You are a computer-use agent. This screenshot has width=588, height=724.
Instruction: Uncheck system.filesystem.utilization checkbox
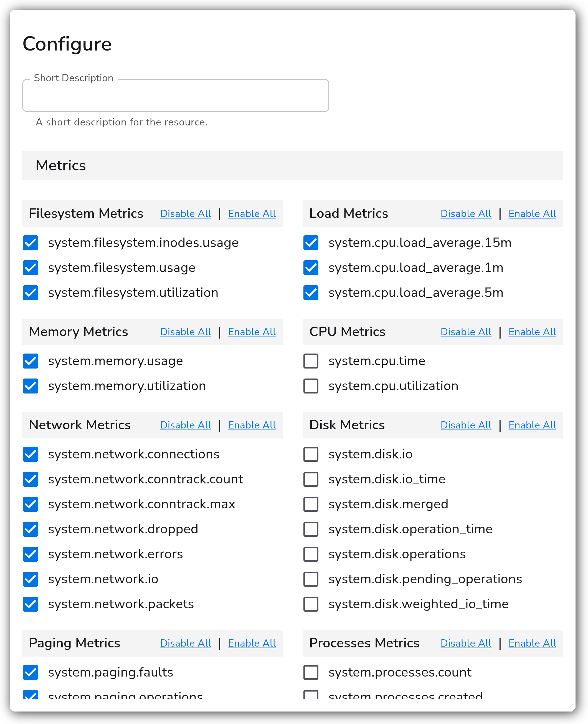(x=31, y=293)
